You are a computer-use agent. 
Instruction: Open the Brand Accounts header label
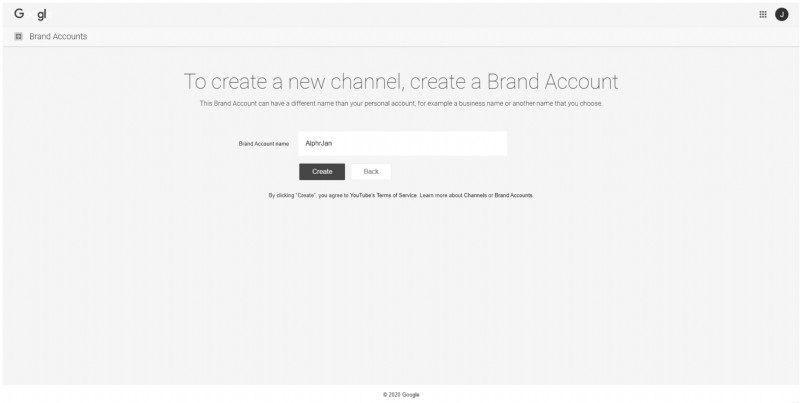(x=58, y=36)
